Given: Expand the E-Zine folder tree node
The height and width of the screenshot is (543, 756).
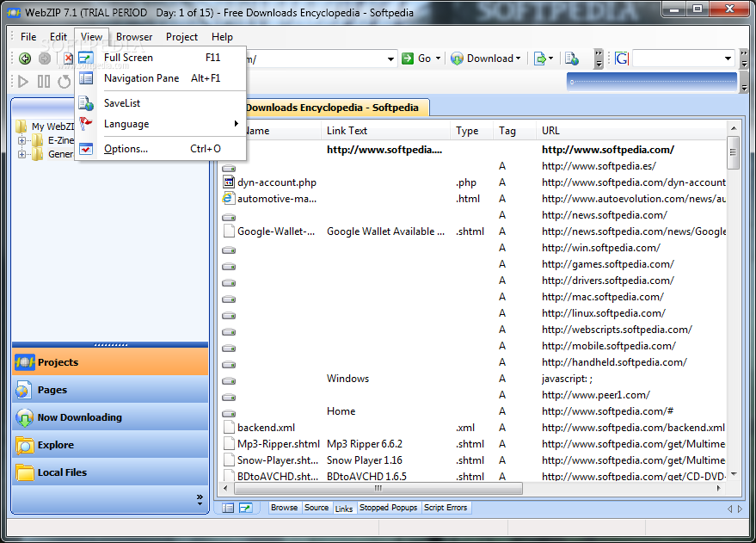Looking at the screenshot, I should pos(22,140).
